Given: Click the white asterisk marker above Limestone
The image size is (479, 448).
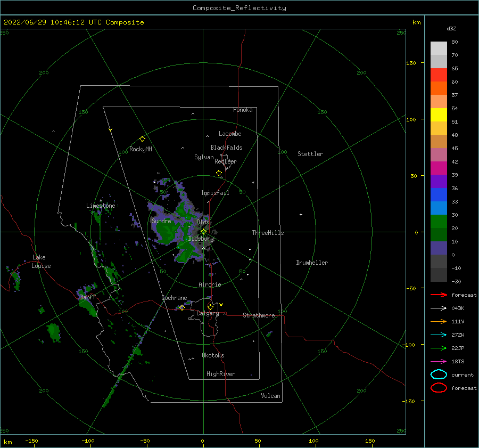Looking at the screenshot, I should click(101, 201).
